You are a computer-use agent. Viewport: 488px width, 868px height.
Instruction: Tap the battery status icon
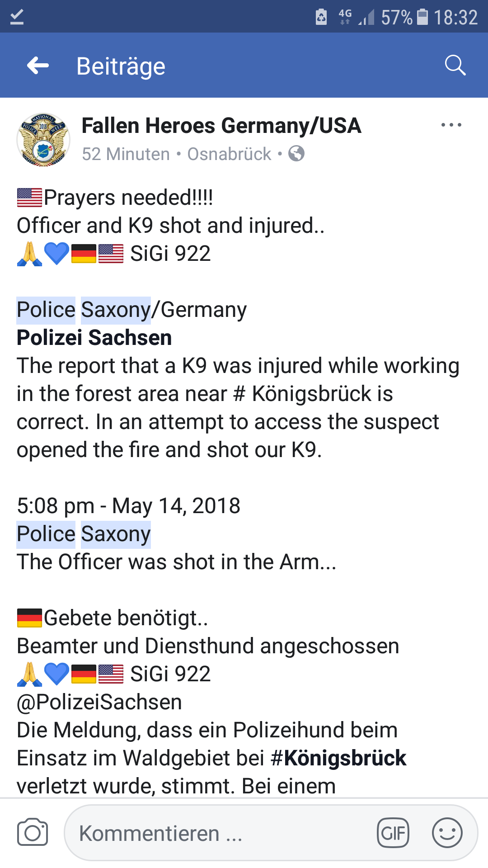(422, 17)
